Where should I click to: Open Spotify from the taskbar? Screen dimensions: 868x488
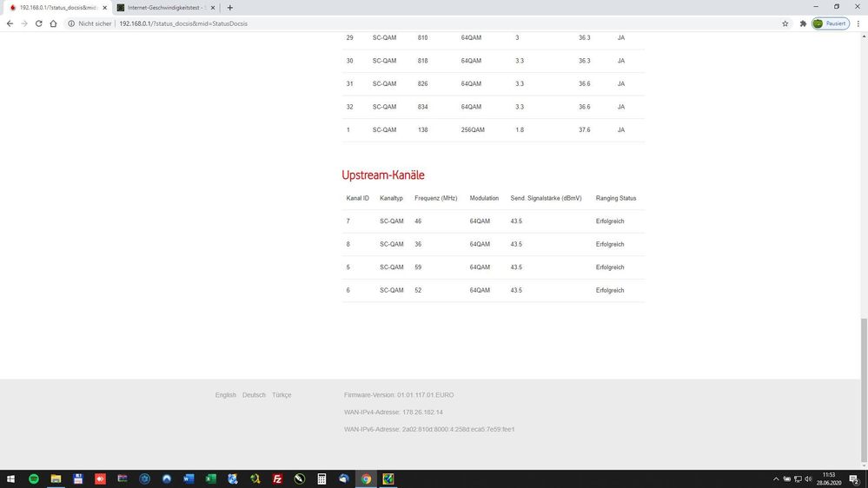(33, 478)
